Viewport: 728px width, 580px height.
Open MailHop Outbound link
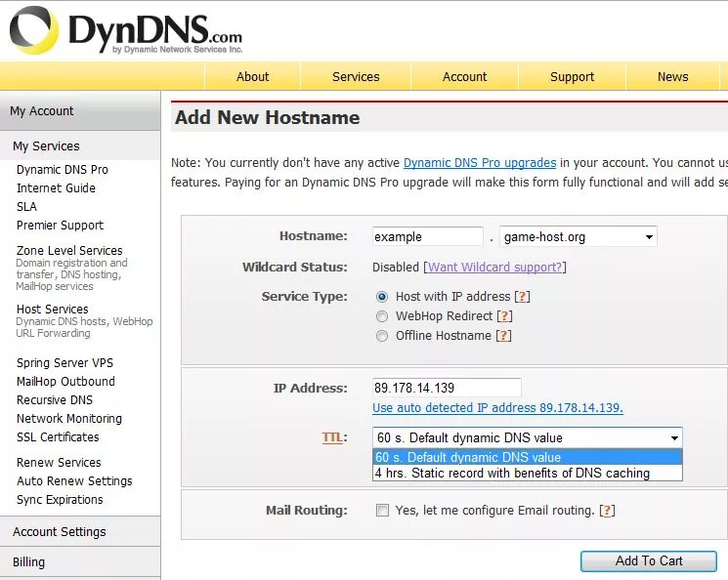coord(65,382)
